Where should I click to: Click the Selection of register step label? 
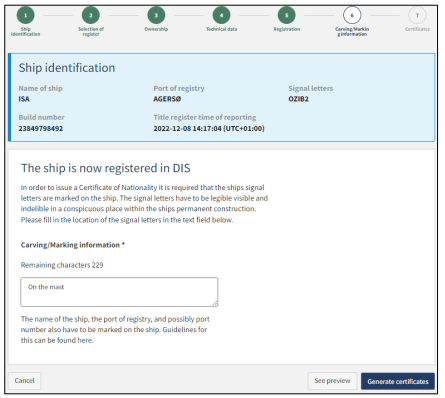click(91, 32)
